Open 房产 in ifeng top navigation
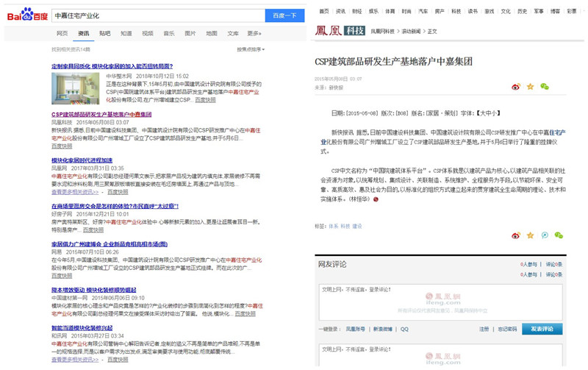This screenshot has width=588, height=370. [440, 11]
